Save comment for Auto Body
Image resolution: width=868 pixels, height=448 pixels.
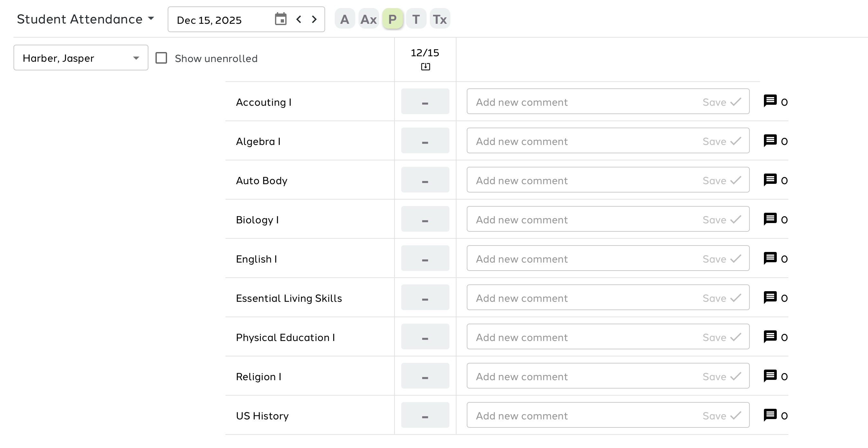(722, 180)
